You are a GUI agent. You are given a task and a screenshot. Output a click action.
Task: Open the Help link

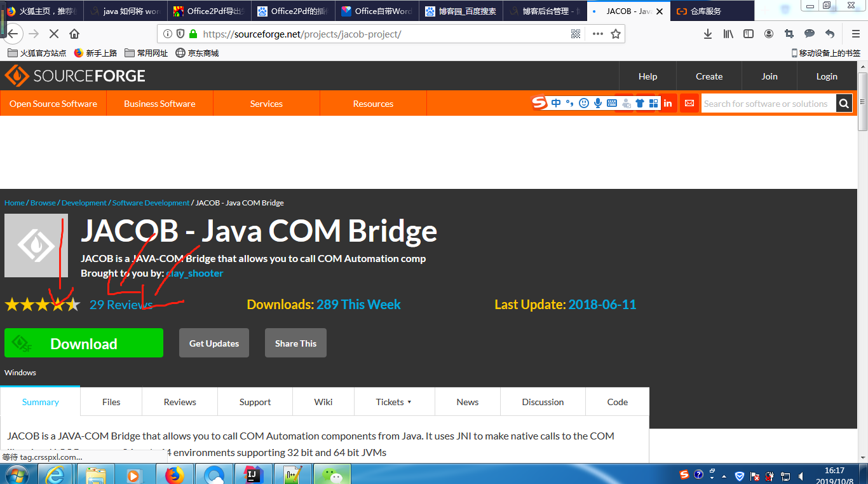(x=648, y=76)
